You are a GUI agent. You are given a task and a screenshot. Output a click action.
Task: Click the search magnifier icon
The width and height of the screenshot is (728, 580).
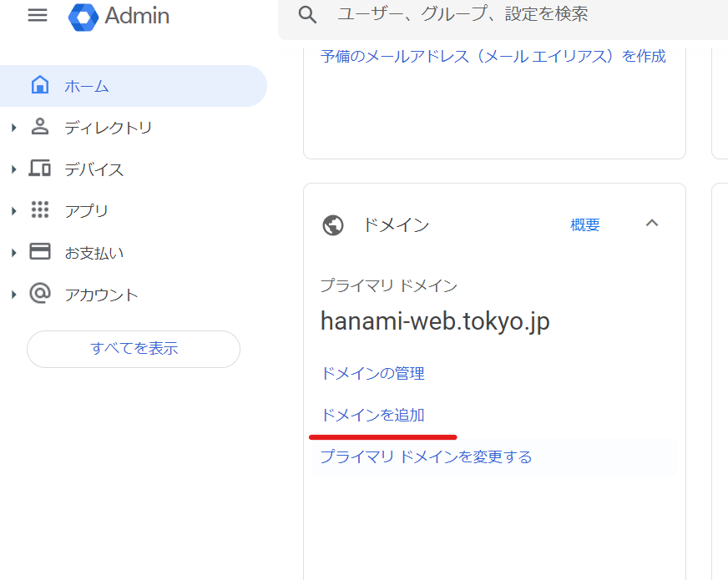(x=307, y=15)
